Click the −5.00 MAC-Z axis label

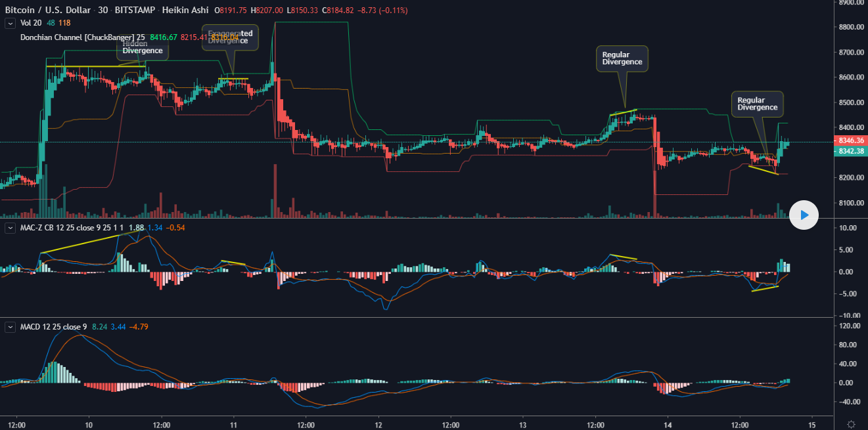[848, 294]
